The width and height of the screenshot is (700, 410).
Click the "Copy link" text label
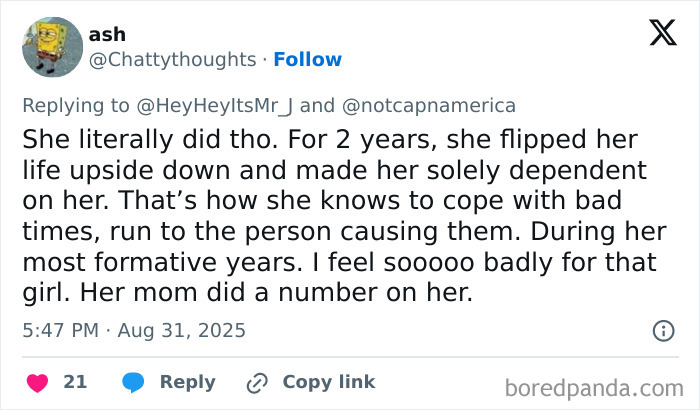[329, 382]
